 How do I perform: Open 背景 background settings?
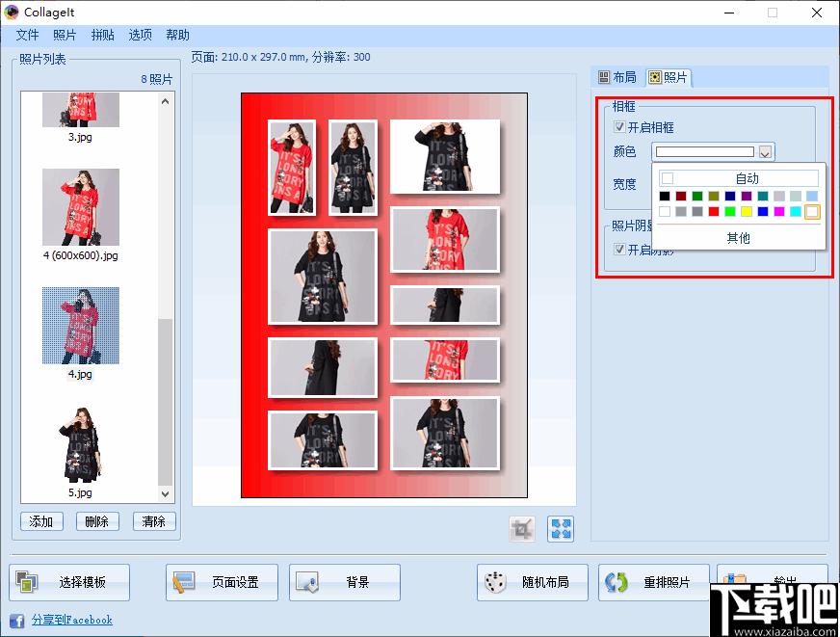tap(345, 582)
